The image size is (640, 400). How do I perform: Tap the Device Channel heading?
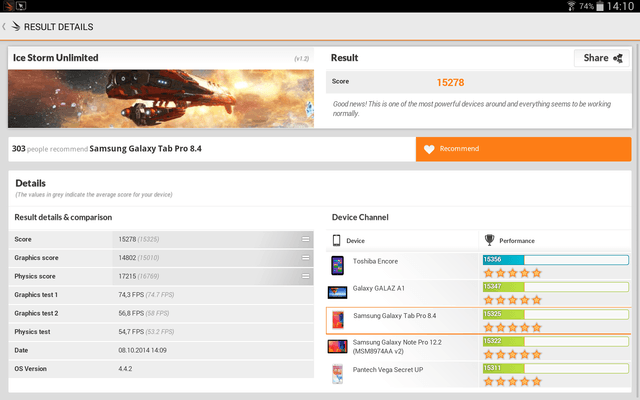point(360,217)
